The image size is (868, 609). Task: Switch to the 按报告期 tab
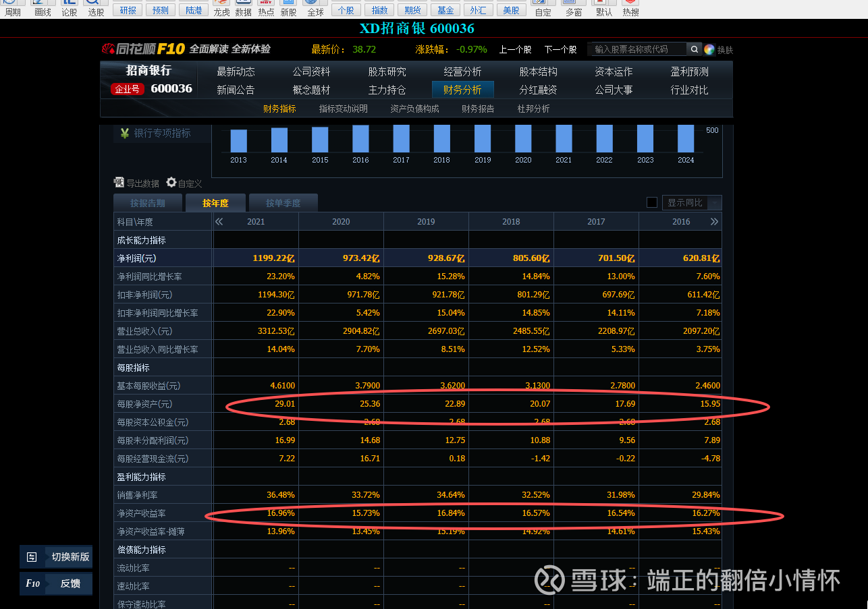147,203
